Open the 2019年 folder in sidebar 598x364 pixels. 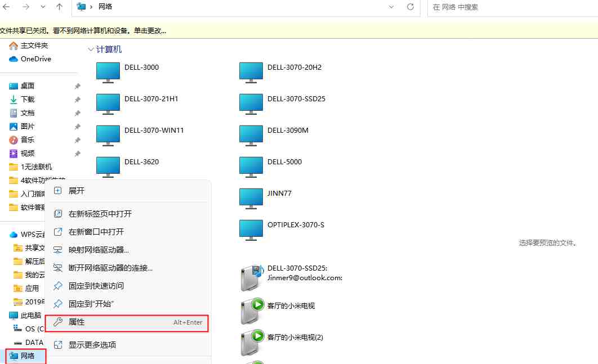pos(29,302)
